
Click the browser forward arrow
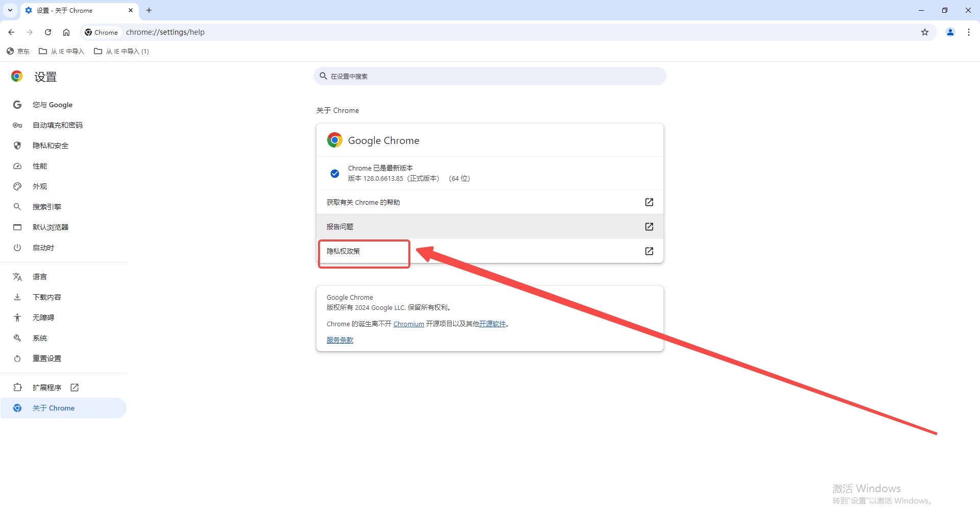point(30,32)
